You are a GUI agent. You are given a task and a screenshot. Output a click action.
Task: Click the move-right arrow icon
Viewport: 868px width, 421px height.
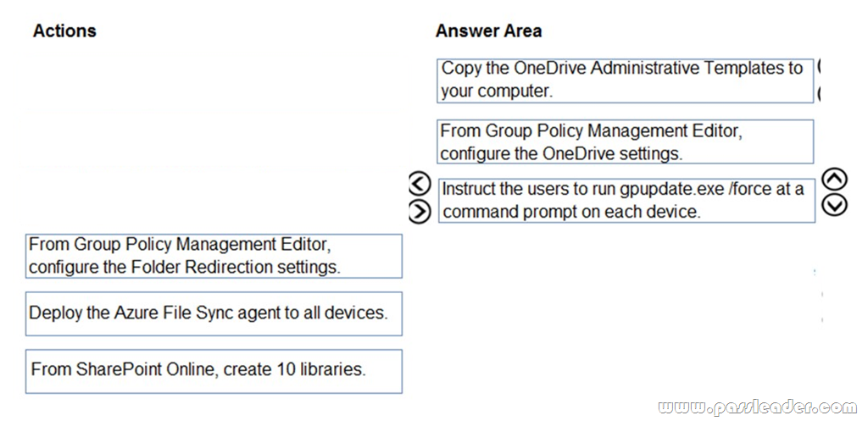tap(419, 211)
